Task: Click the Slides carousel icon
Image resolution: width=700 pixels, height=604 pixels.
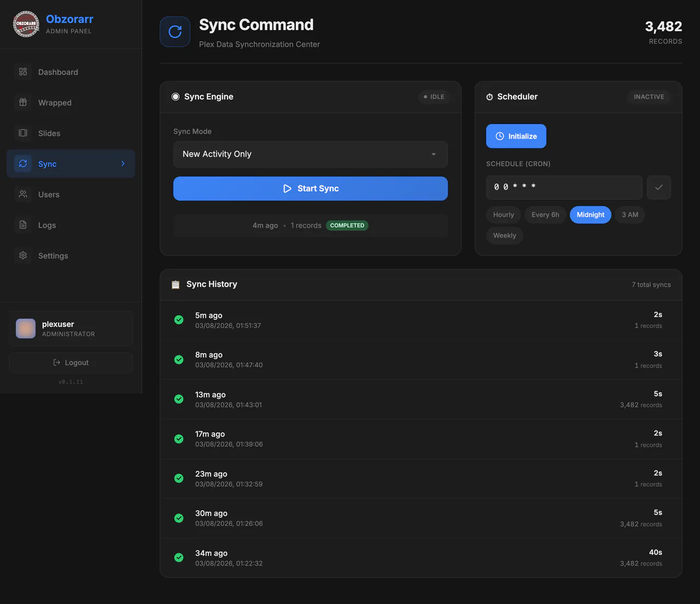Action: [x=23, y=133]
